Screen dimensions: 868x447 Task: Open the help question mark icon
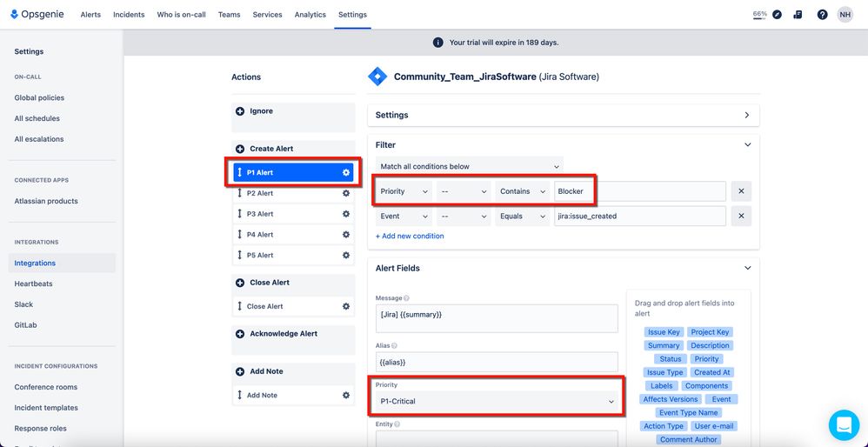(x=822, y=15)
